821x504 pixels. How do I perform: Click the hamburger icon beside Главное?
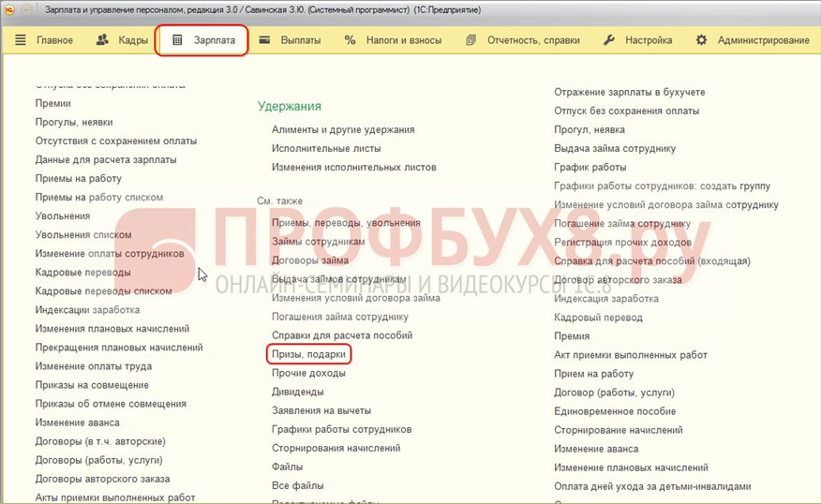pos(21,40)
